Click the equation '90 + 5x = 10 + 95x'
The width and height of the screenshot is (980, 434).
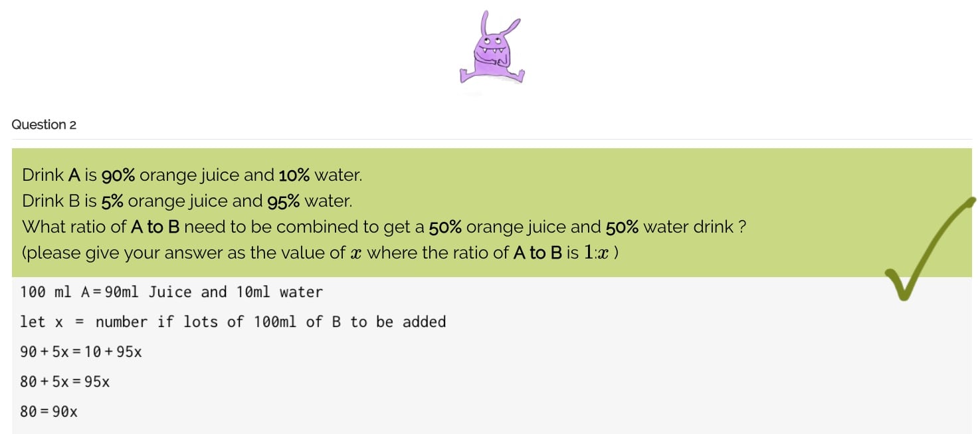pos(80,352)
